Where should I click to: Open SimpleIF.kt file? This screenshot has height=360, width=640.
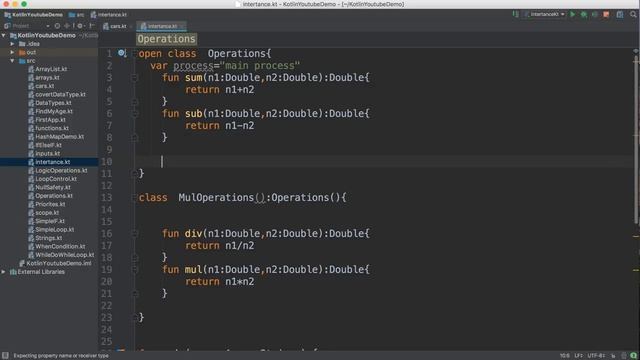tap(46, 221)
